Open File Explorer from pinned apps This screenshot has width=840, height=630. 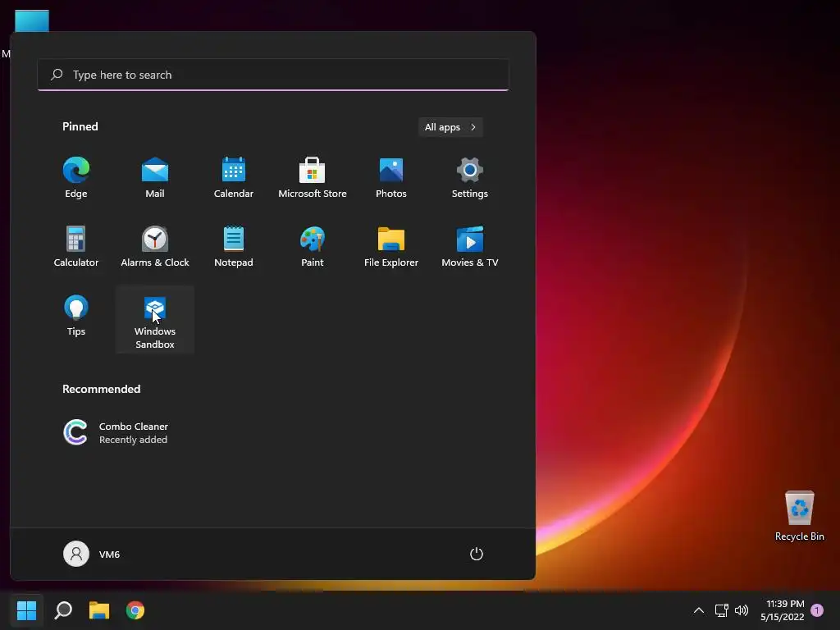pyautogui.click(x=391, y=246)
